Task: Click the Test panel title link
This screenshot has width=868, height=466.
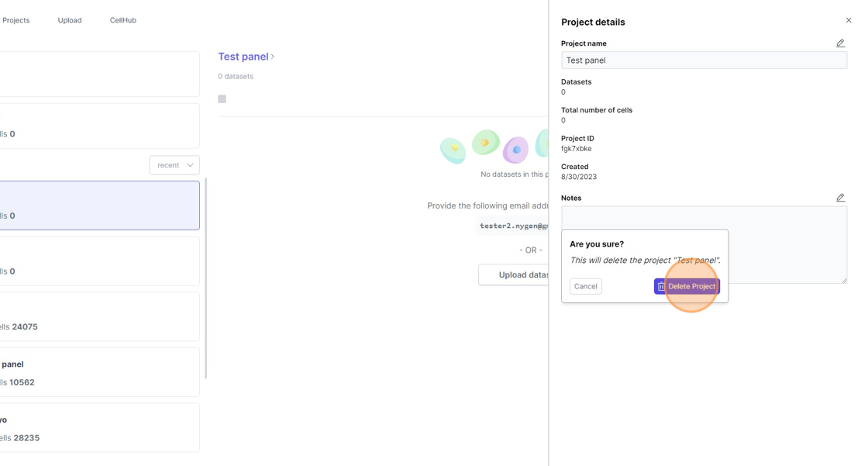Action: pos(243,57)
